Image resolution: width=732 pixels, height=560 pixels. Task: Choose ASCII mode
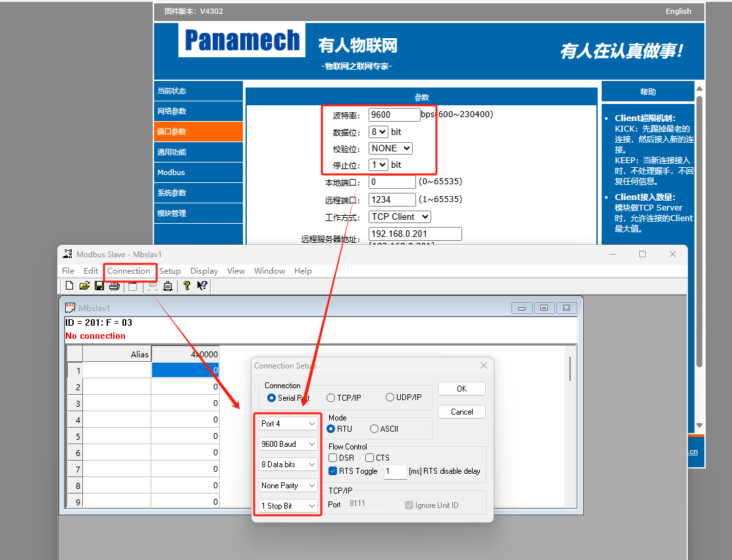point(374,428)
